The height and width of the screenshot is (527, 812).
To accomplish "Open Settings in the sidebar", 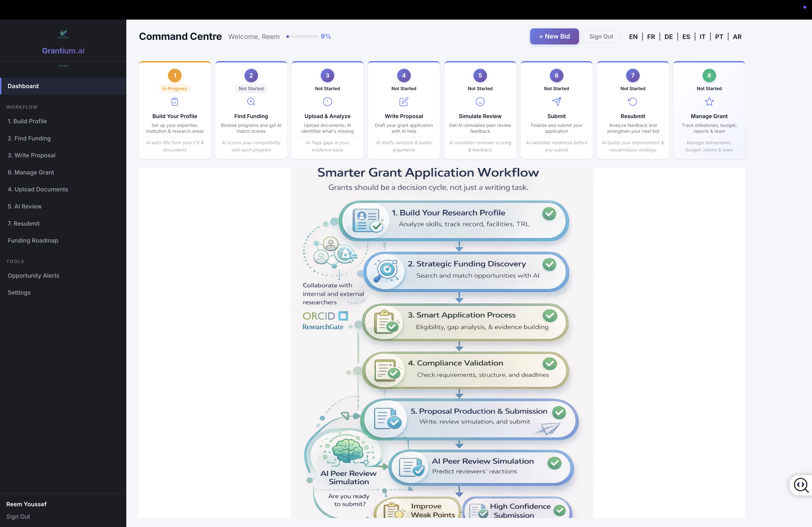I will [x=19, y=293].
